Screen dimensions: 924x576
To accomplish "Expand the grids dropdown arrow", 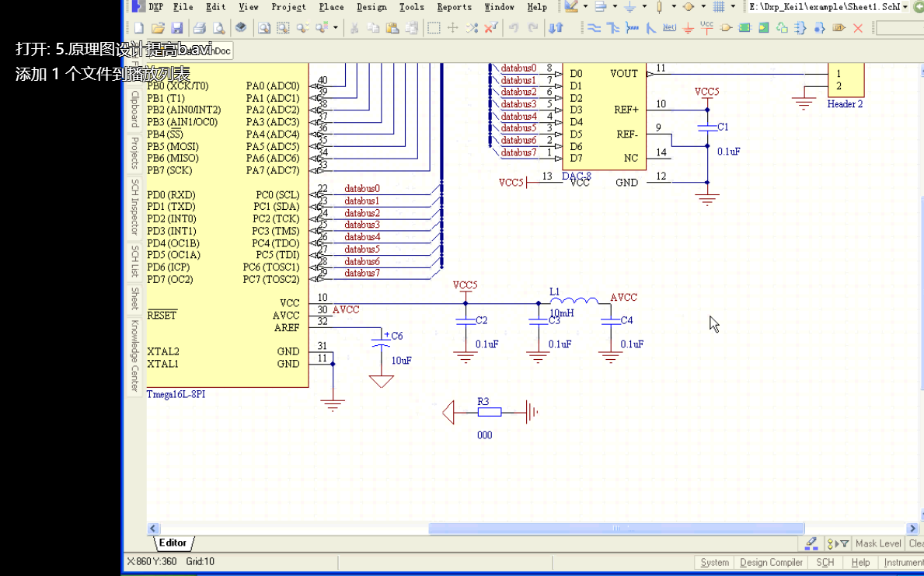I will click(733, 6).
